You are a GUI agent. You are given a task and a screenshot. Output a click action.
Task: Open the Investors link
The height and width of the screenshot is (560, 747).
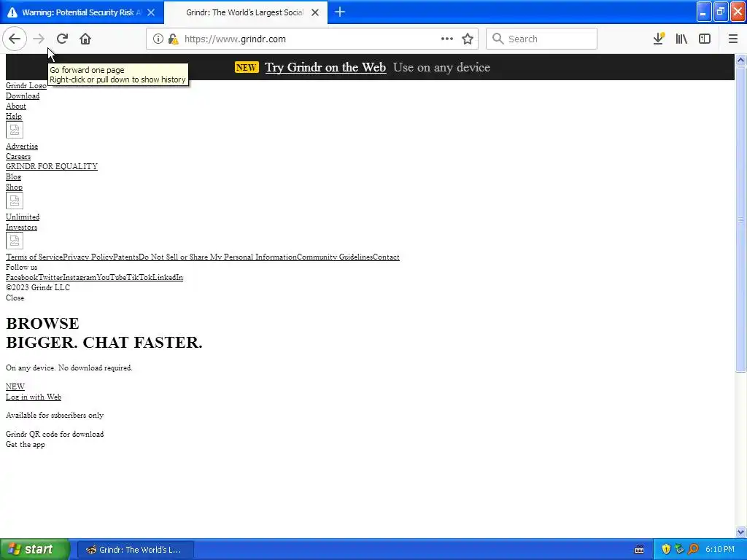tap(21, 227)
